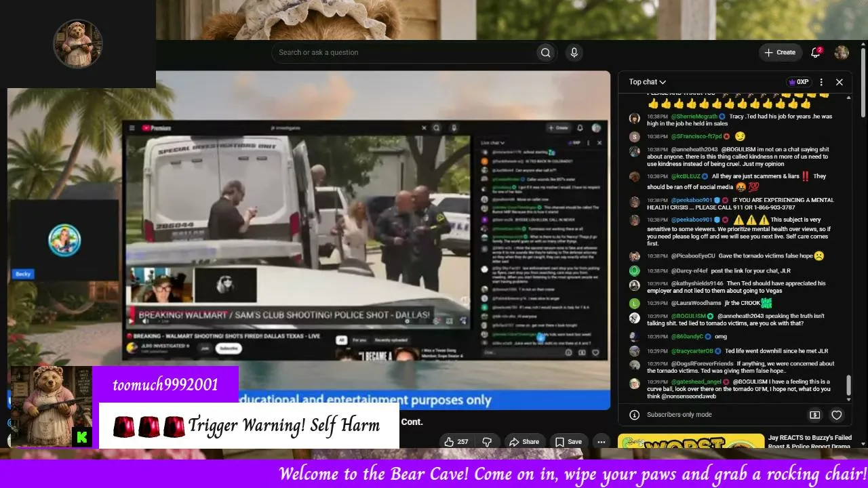
Task: Like the video with 257 likes
Action: tap(456, 442)
